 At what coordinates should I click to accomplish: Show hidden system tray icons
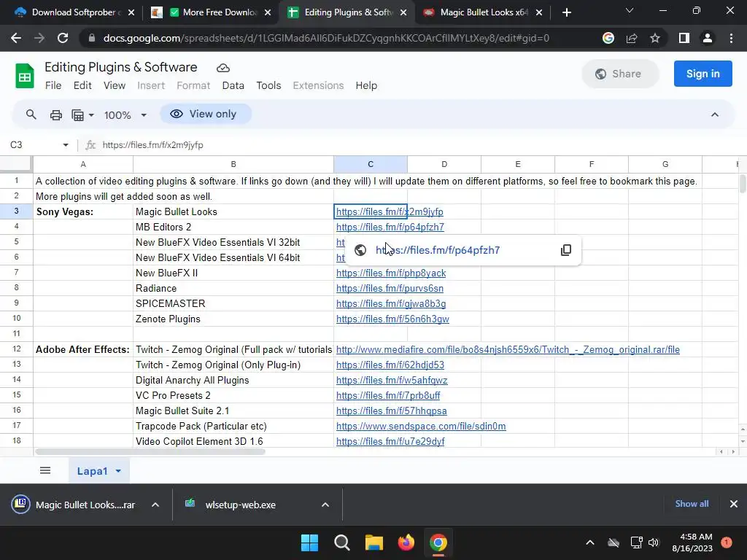[589, 542]
